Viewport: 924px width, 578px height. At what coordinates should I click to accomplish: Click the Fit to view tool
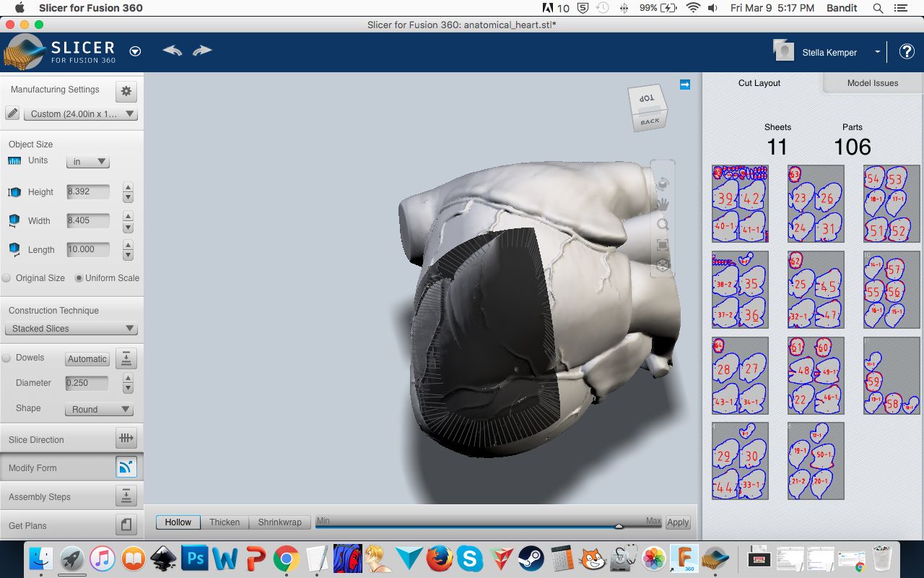662,245
